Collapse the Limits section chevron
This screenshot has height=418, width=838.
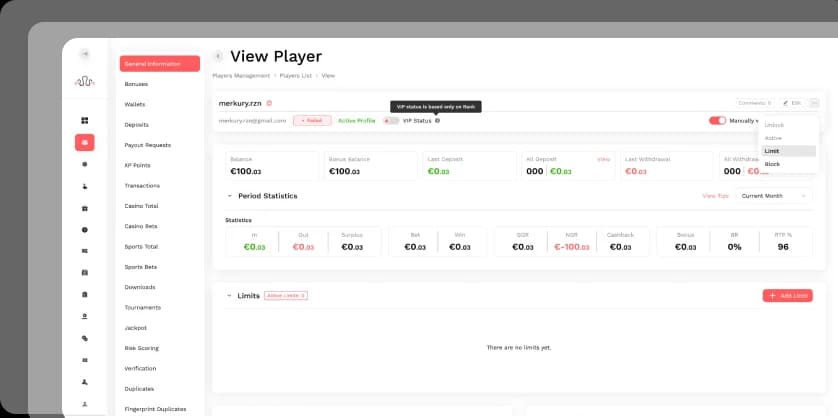(229, 296)
